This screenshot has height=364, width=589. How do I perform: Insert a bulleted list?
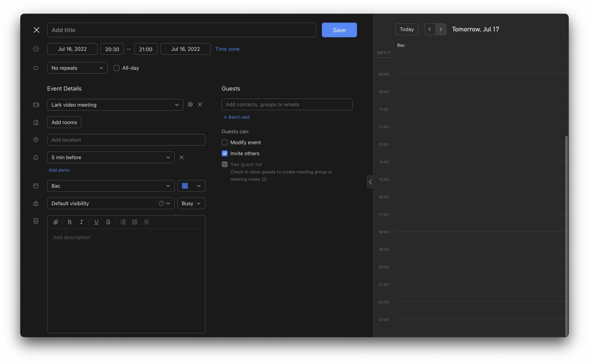(123, 222)
